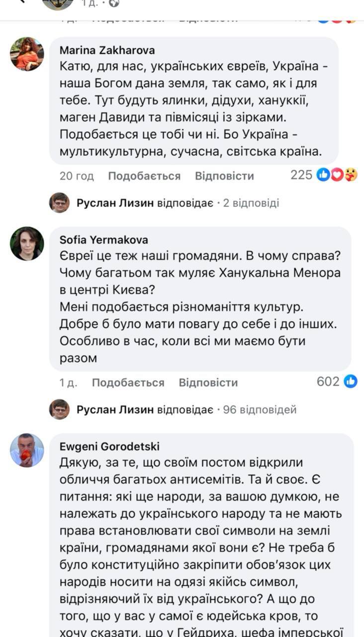
Task: Click the globe public-visibility icon at top
Action: point(114,4)
